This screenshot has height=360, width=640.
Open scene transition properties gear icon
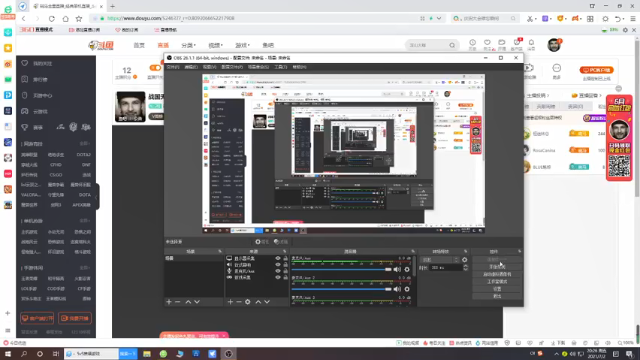[x=464, y=260]
